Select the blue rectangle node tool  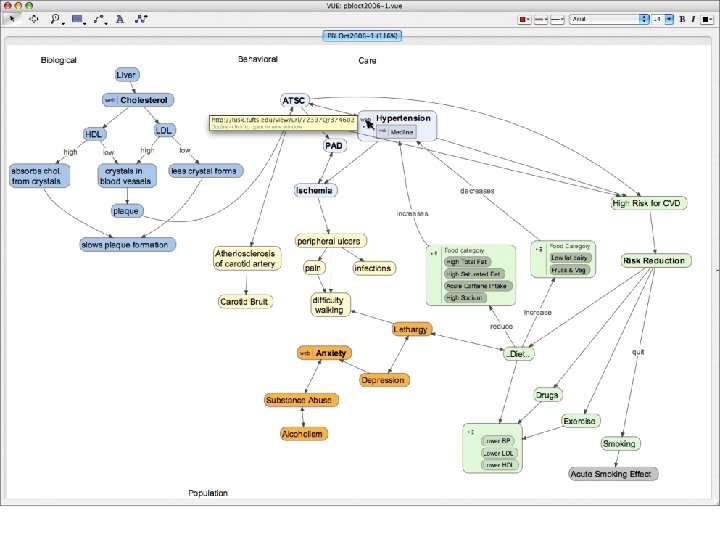tap(78, 19)
